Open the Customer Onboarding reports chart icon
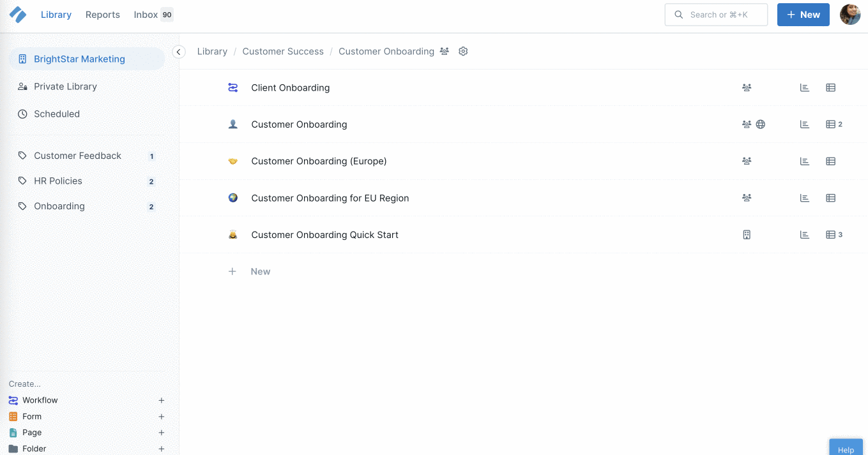The image size is (868, 455). (805, 124)
